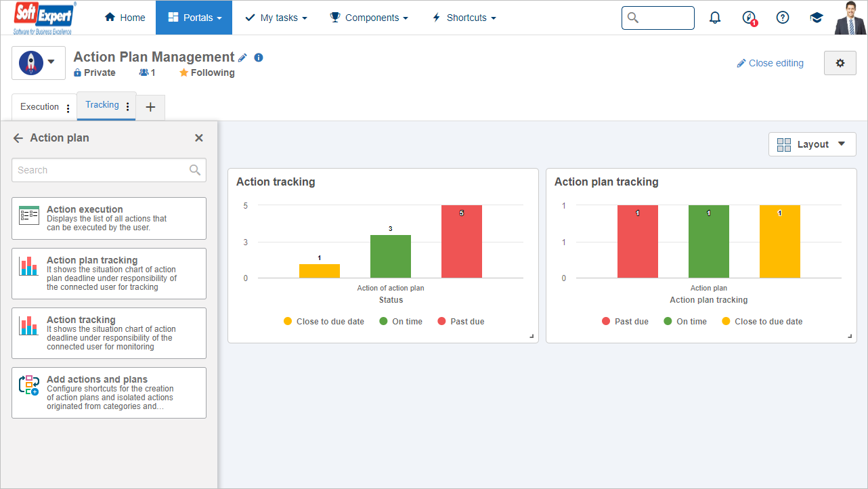Click yellow bar in Action plan tracking chart
868x489 pixels.
[x=780, y=242]
